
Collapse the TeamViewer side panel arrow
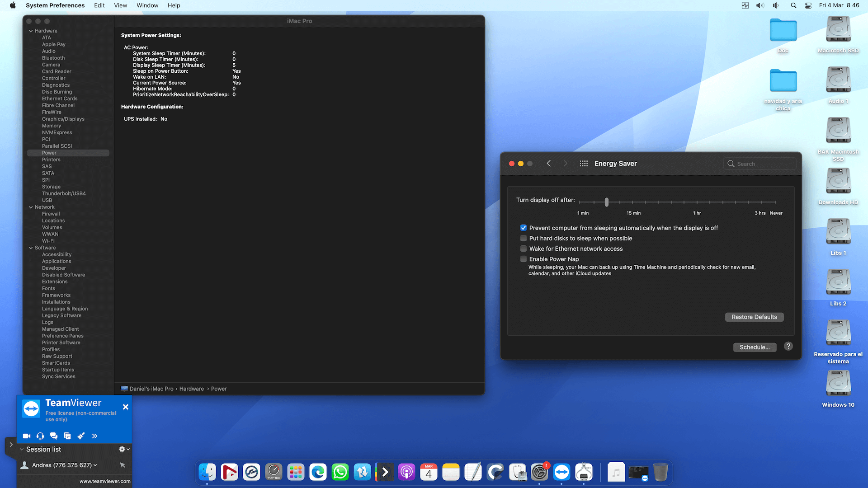pos(11,445)
